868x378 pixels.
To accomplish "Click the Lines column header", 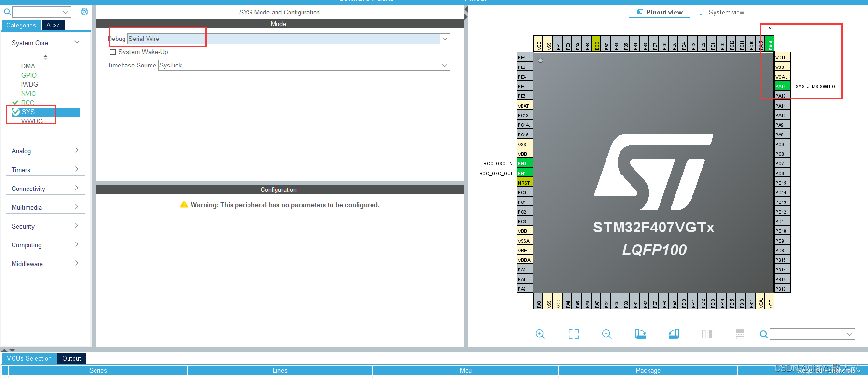I will 280,370.
